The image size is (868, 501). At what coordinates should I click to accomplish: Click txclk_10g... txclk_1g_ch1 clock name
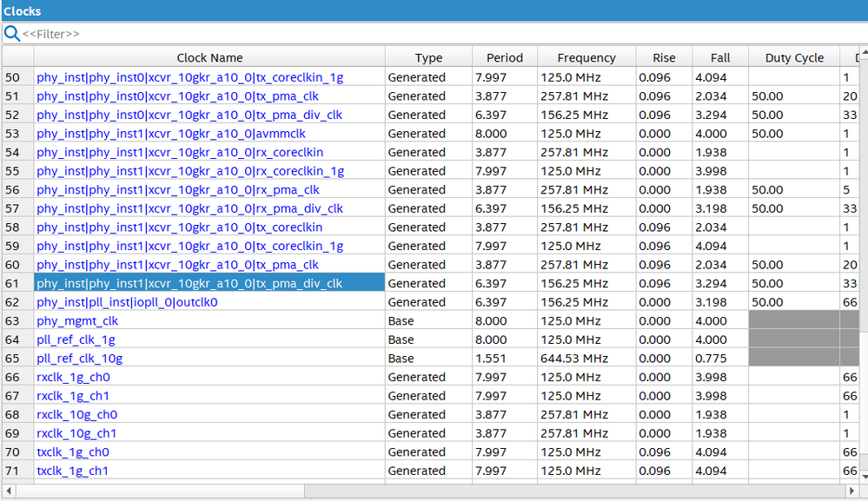pos(73,471)
